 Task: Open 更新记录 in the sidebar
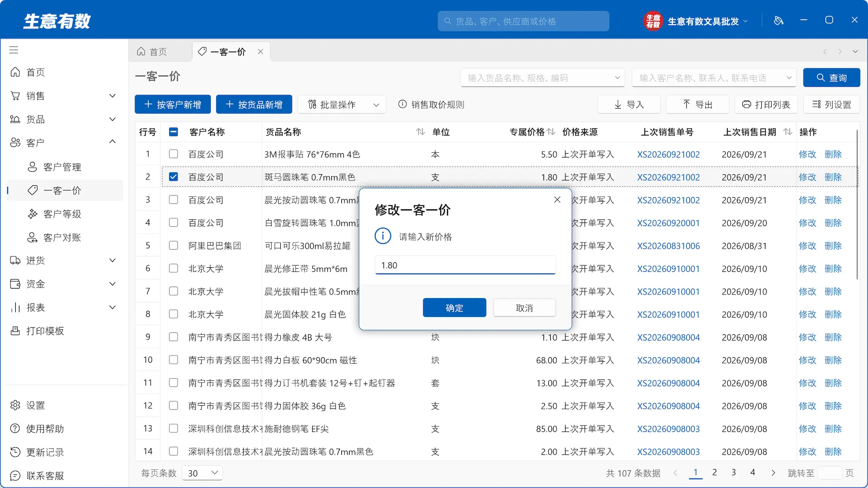(x=64, y=452)
